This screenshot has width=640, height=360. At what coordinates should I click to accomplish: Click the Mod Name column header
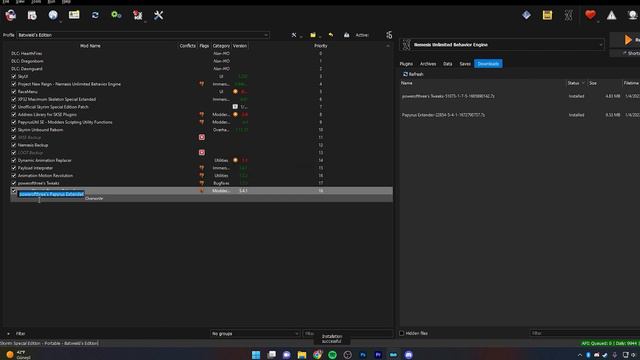(x=90, y=46)
